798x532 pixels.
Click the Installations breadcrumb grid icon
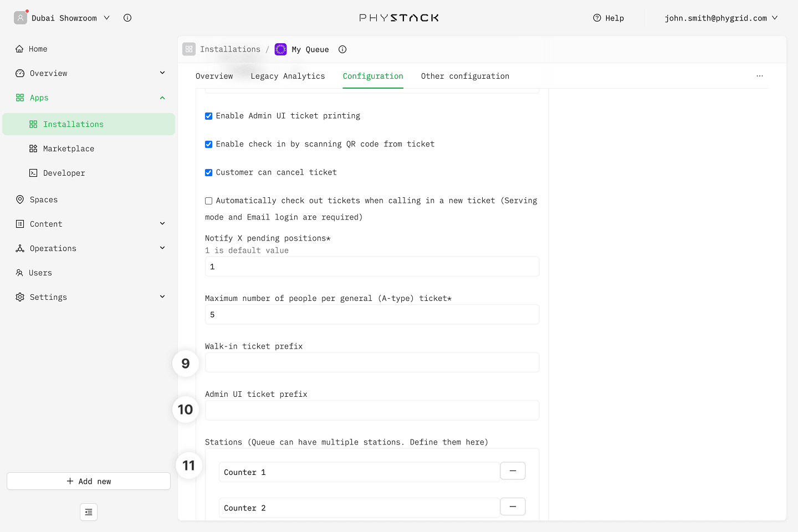coord(189,49)
